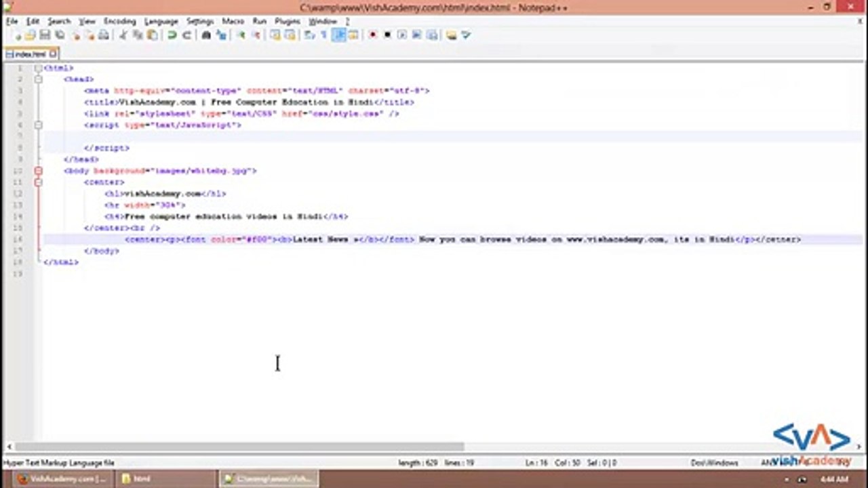The image size is (868, 488).
Task: Collapse the <body> fold marker on line 10
Action: (x=38, y=171)
